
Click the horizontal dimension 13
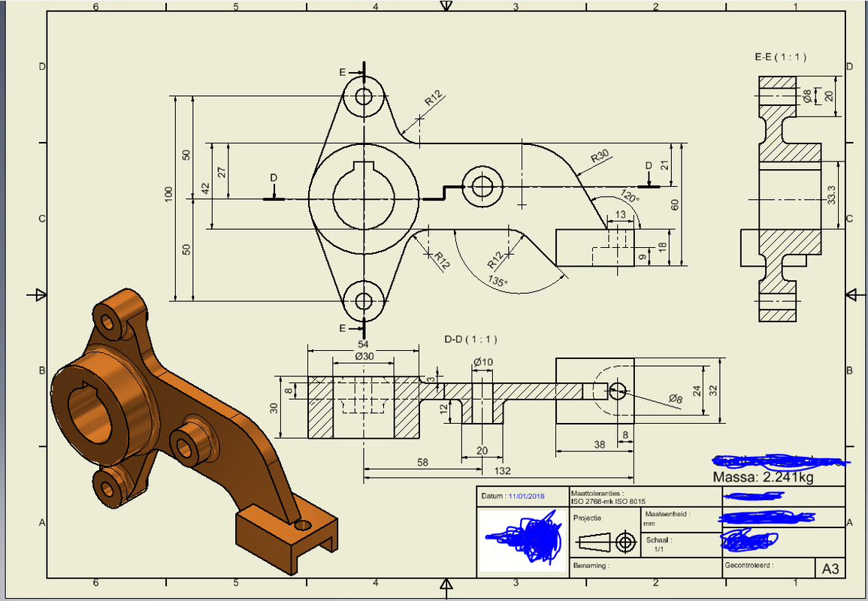click(x=620, y=214)
